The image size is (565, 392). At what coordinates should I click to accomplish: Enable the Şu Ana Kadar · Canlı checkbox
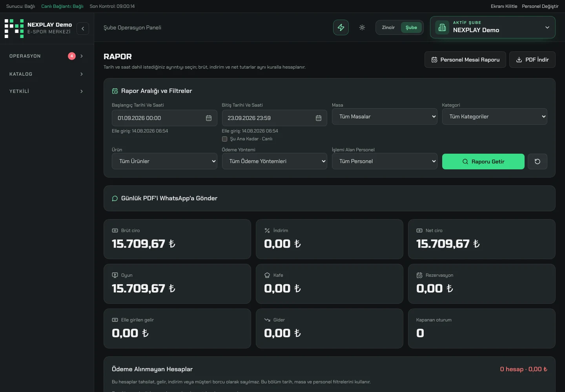(224, 139)
